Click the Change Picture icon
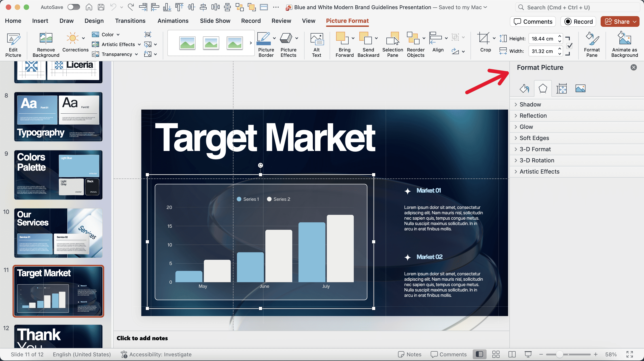 click(x=148, y=45)
